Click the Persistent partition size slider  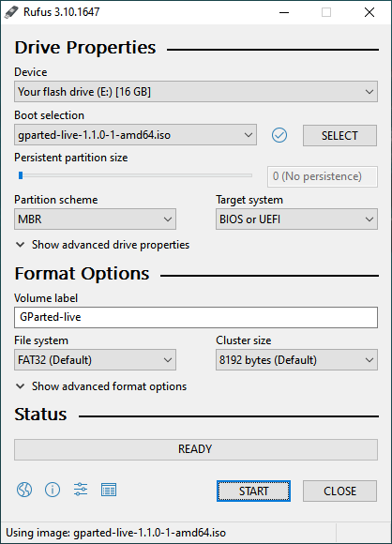135,175
